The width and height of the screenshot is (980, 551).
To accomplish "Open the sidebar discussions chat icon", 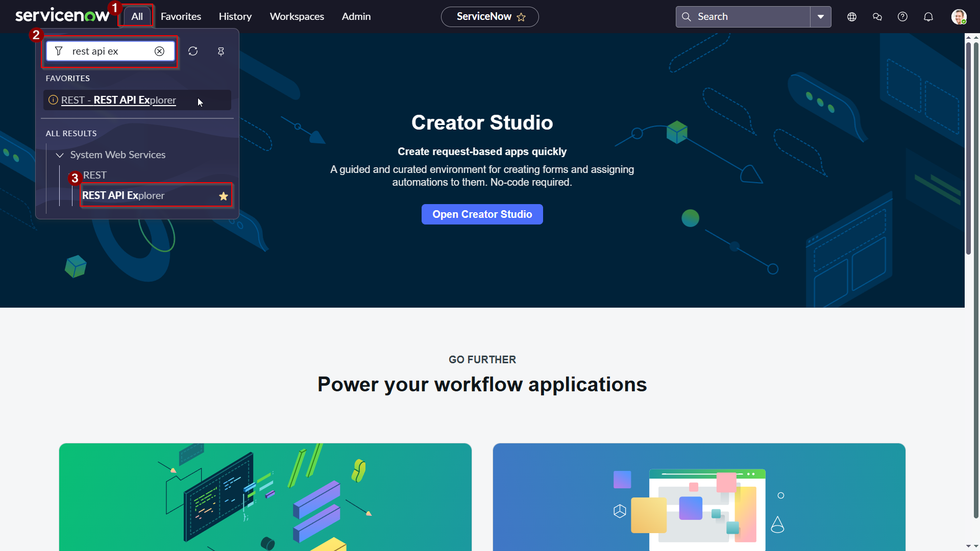I will coord(877,17).
